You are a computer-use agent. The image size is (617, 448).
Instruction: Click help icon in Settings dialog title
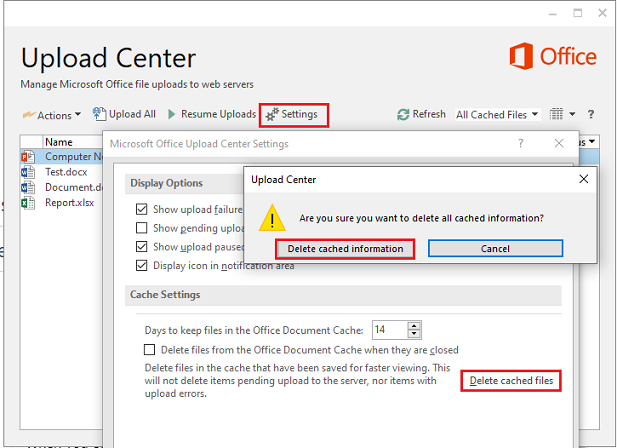(521, 143)
